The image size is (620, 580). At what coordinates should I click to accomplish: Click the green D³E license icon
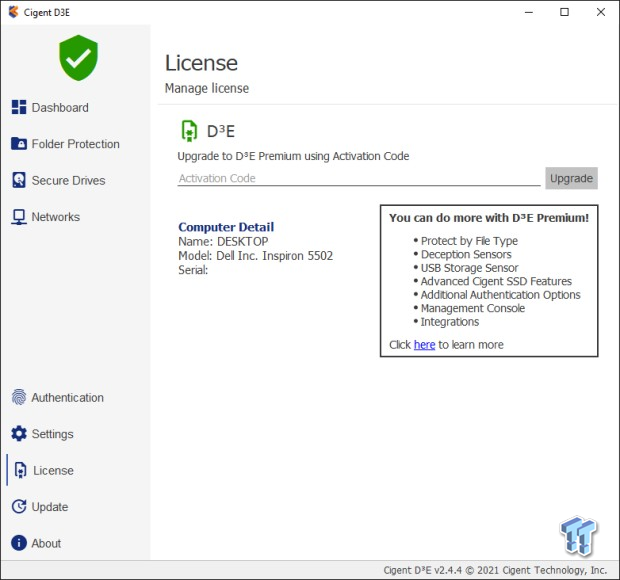click(x=189, y=131)
